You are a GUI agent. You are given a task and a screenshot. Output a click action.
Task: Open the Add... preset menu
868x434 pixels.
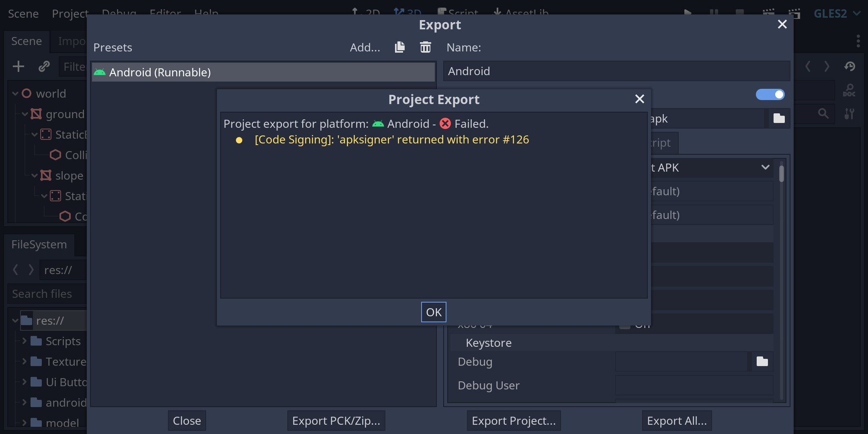click(x=365, y=47)
